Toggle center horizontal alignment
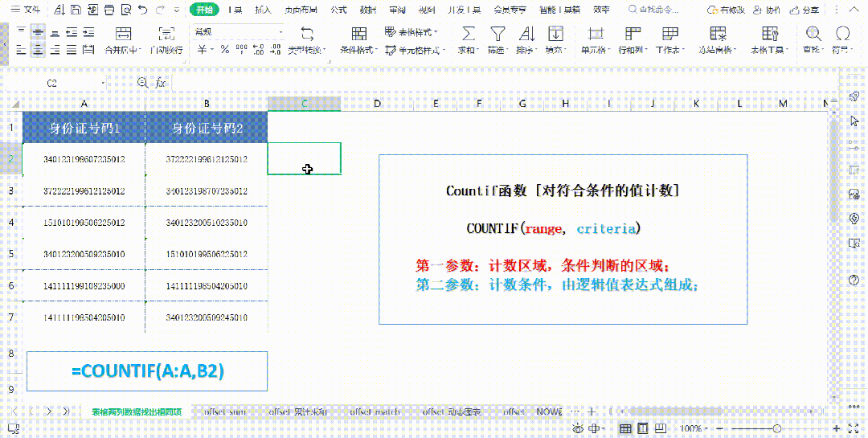This screenshot has width=868, height=438. click(38, 50)
